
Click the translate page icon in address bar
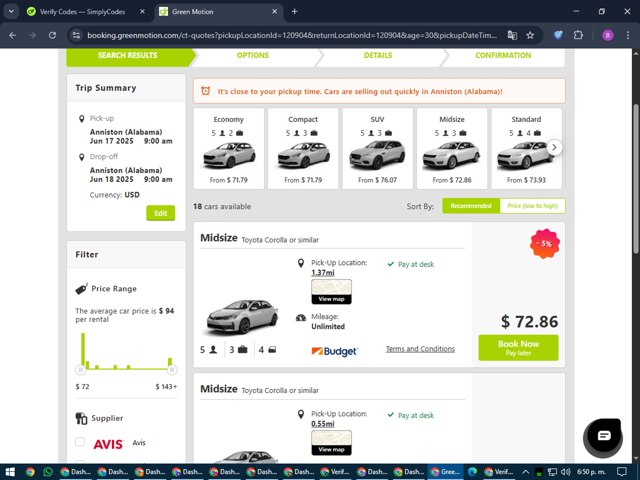(x=512, y=36)
